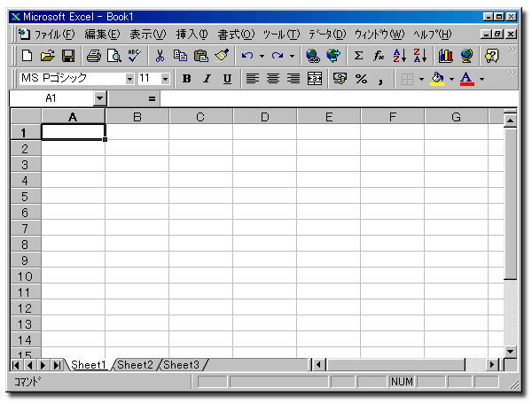Select the Format Painter brush icon

(222, 56)
